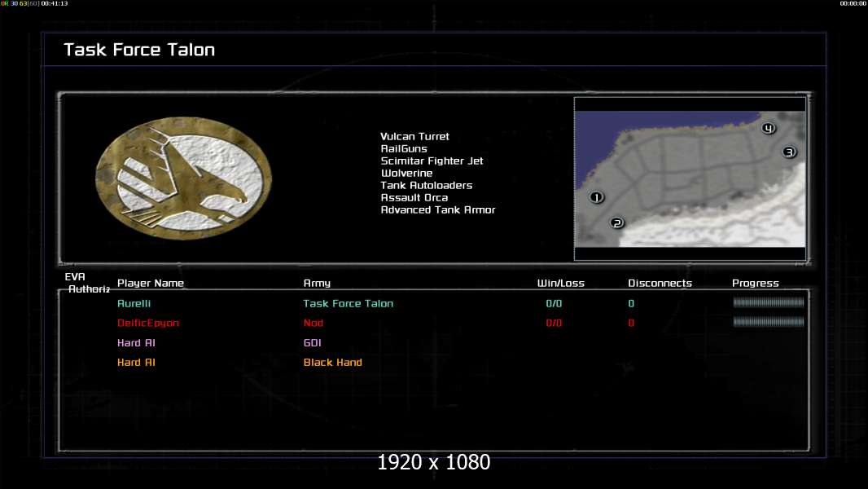The image size is (868, 489).
Task: Click Aurelli's loading progress bar
Action: [x=769, y=302]
